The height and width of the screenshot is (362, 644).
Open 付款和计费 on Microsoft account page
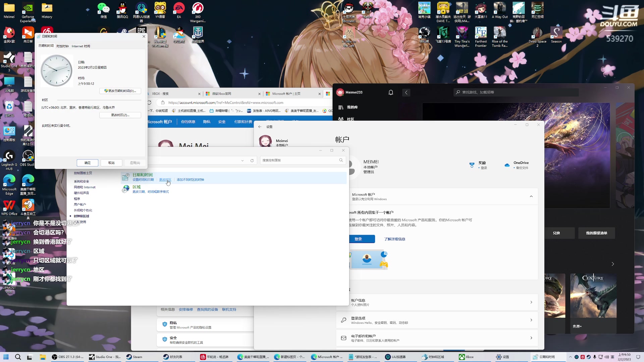[243, 122]
